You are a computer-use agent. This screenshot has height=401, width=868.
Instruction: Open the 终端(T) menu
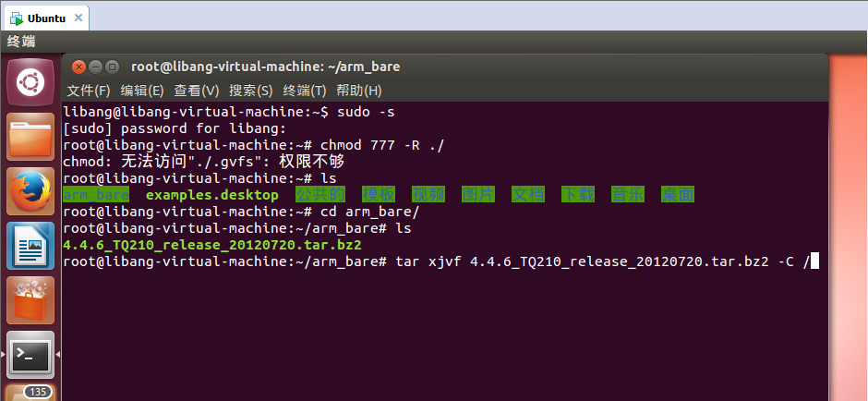tap(305, 91)
